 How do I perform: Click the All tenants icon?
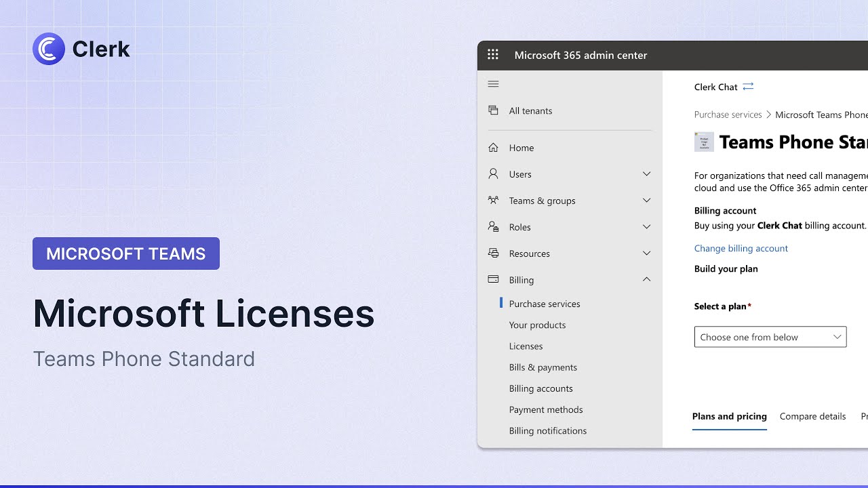(x=493, y=110)
